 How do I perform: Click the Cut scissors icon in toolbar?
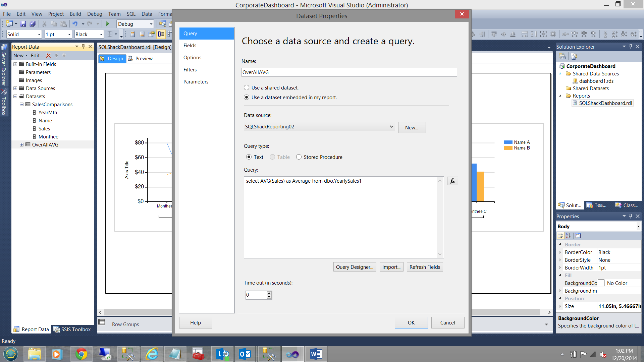click(44, 24)
